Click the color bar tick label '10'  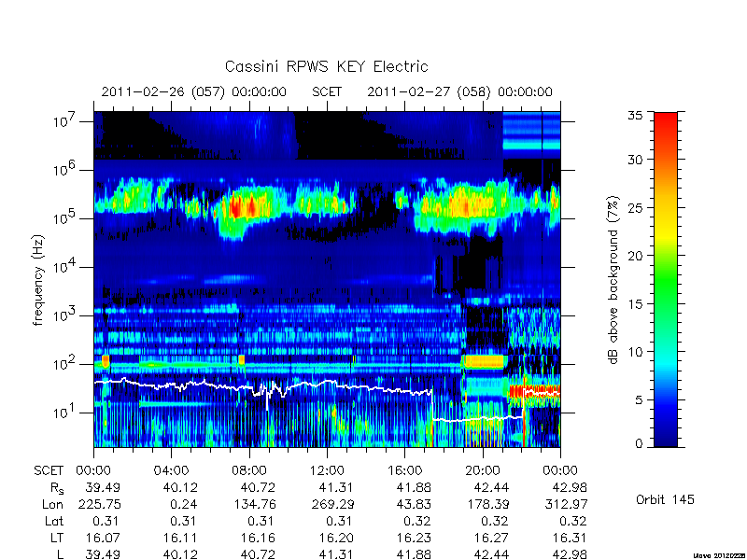click(x=635, y=352)
